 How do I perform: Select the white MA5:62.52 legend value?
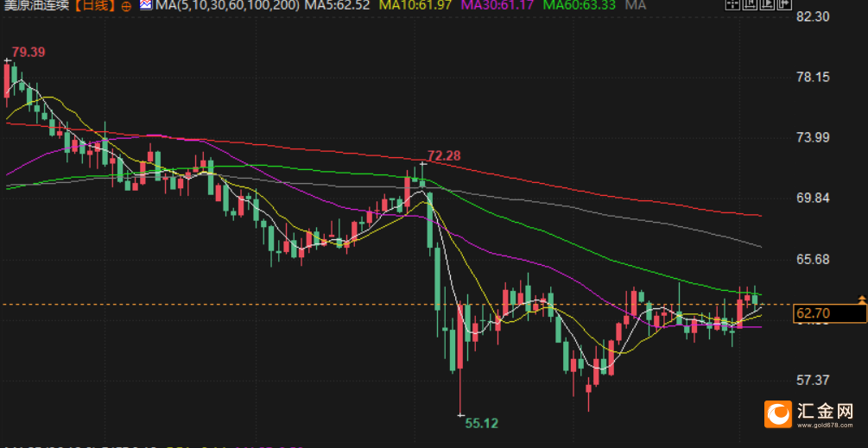339,5
